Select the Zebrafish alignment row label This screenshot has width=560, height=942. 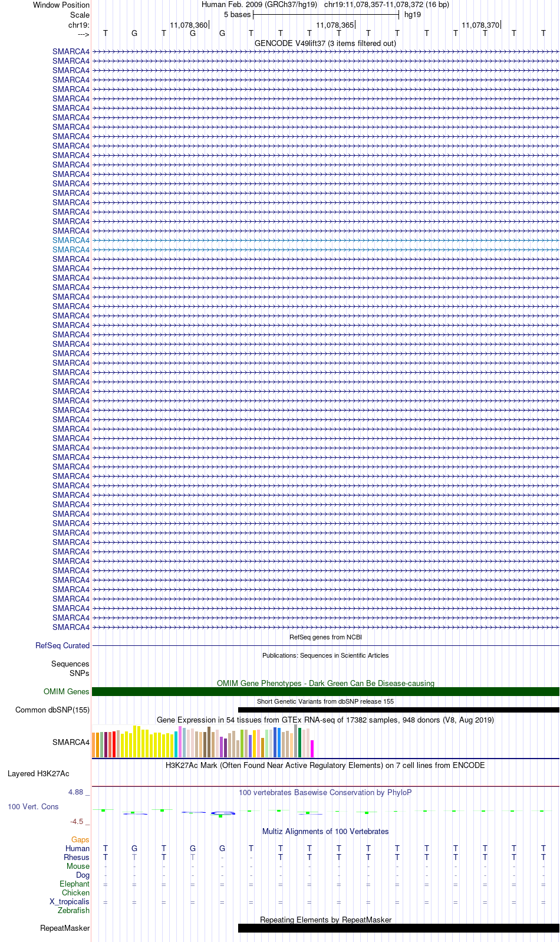[74, 910]
